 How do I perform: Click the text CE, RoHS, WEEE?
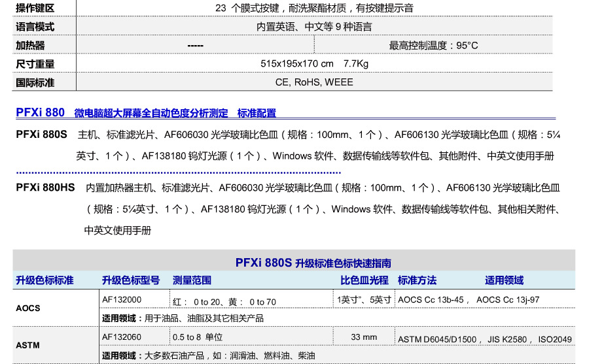(x=314, y=82)
